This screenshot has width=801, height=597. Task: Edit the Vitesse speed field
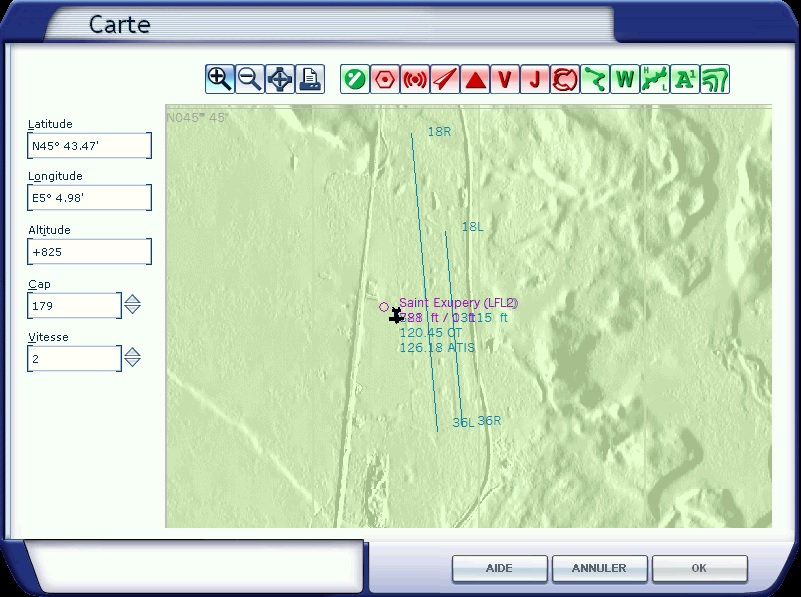click(75, 359)
